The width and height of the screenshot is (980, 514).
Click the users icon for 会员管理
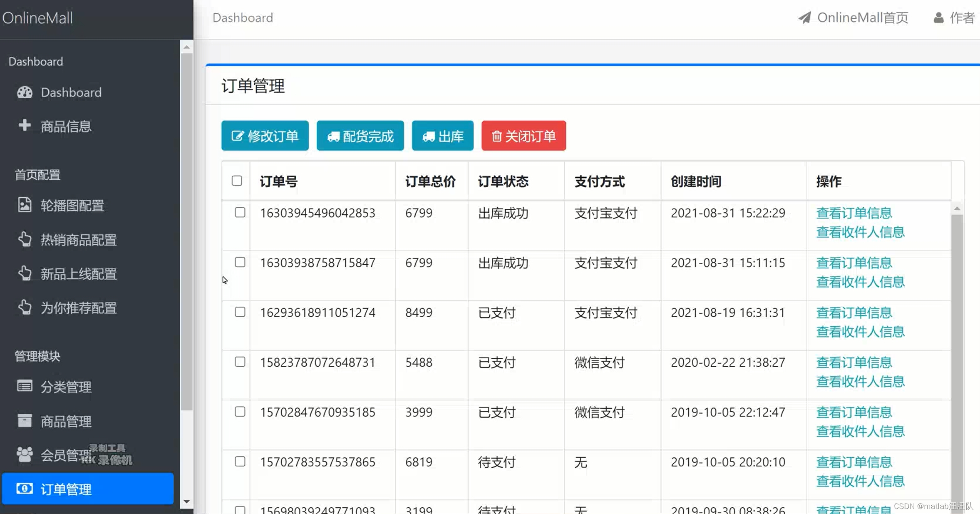click(x=25, y=454)
